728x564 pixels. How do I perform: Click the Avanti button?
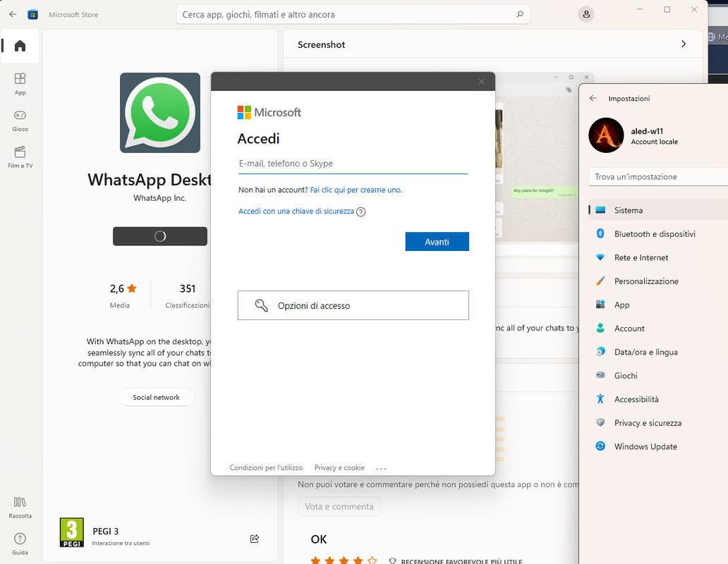point(437,242)
